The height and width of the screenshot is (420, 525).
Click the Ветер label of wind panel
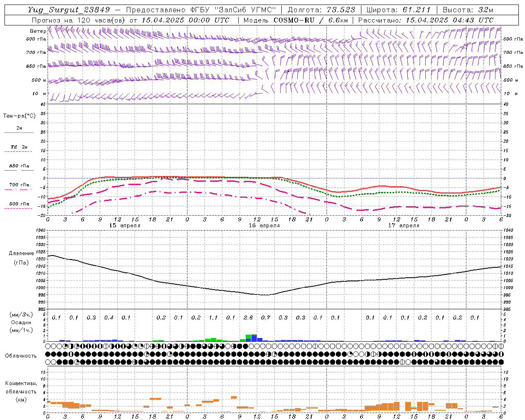tap(37, 31)
